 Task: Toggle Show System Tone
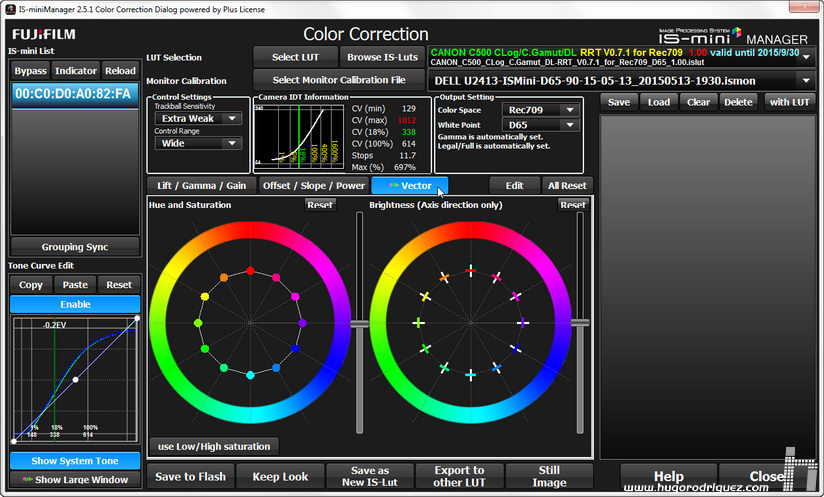(75, 461)
